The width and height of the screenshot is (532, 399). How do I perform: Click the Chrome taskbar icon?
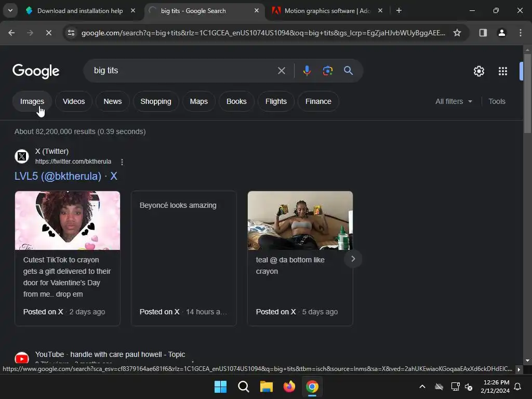click(x=312, y=387)
